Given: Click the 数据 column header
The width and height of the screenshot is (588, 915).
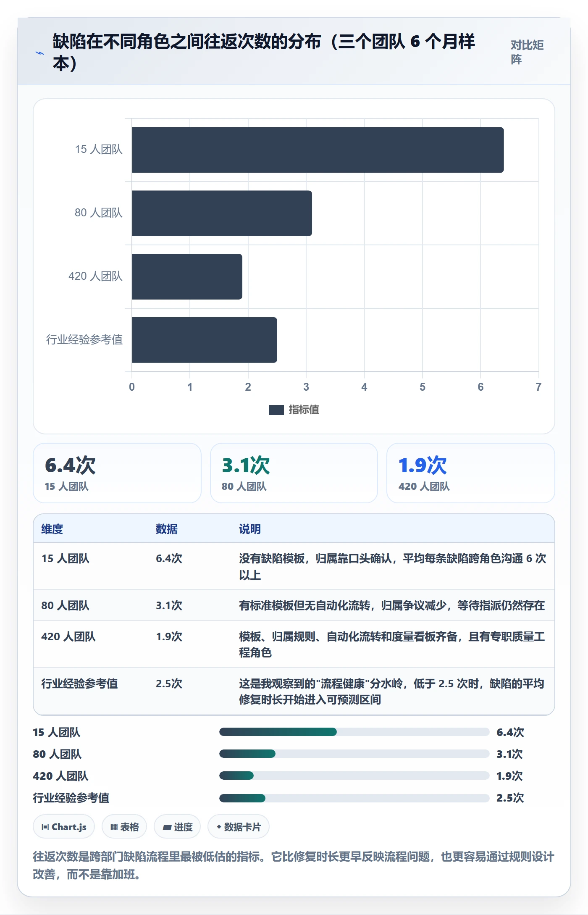Looking at the screenshot, I should [x=167, y=529].
